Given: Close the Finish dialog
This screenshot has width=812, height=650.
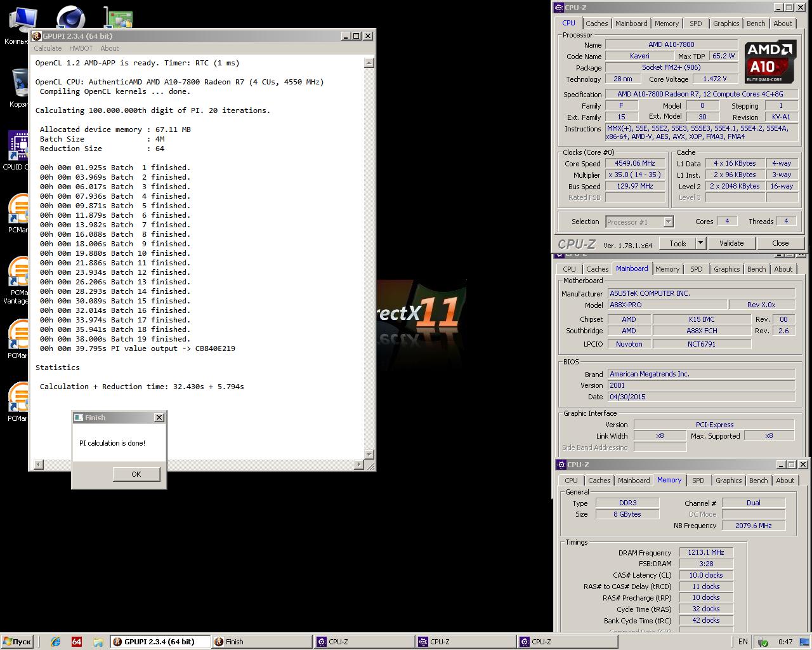Looking at the screenshot, I should coord(159,417).
